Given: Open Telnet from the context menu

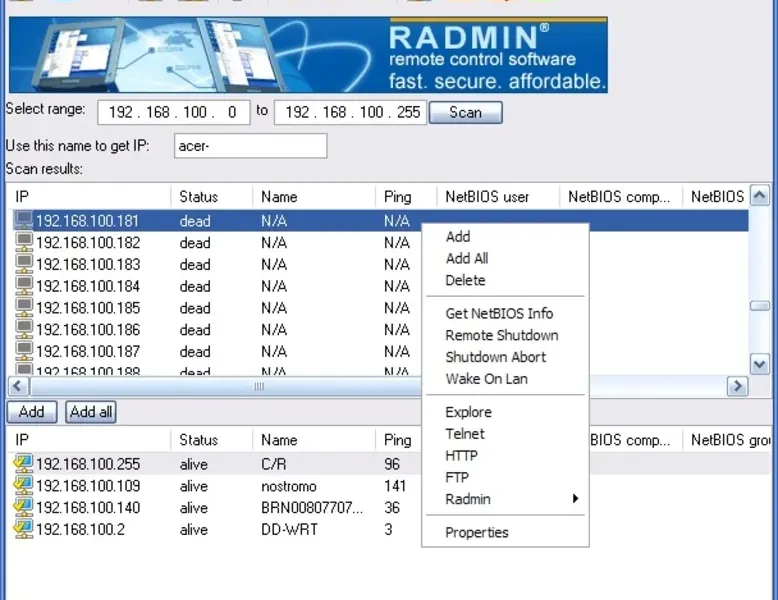Looking at the screenshot, I should (x=505, y=434).
